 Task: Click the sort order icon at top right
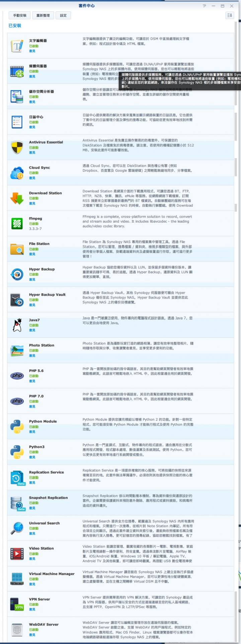pos(230,15)
